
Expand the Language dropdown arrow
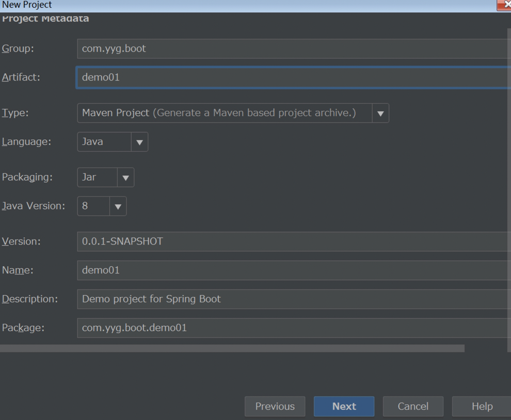(x=139, y=142)
